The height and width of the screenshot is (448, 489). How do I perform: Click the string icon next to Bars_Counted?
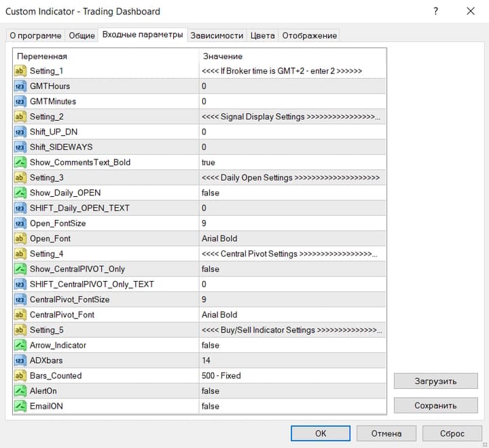(x=20, y=375)
